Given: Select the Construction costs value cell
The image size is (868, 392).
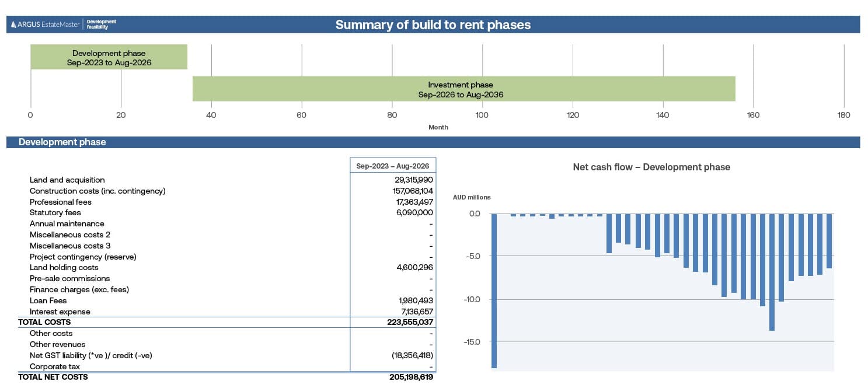Looking at the screenshot, I should [412, 191].
